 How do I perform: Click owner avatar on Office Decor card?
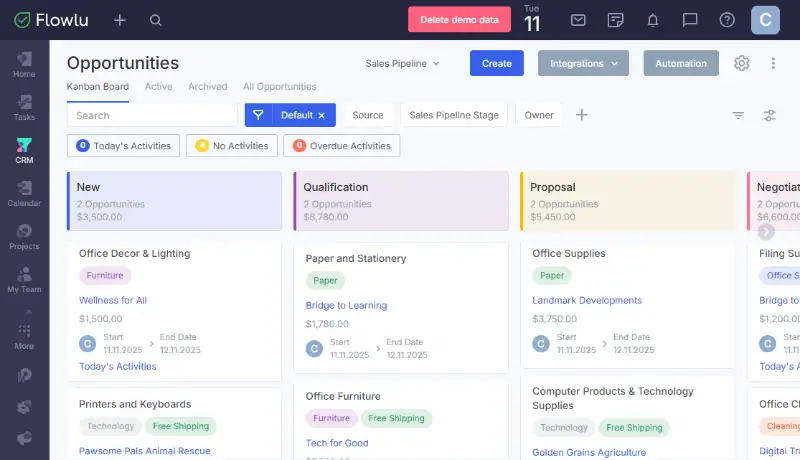87,343
